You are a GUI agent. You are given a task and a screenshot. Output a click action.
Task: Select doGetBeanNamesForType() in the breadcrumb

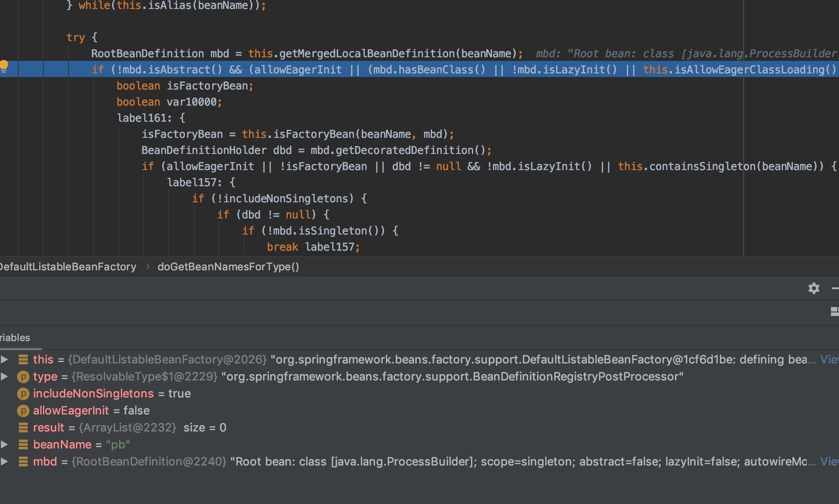pos(228,267)
